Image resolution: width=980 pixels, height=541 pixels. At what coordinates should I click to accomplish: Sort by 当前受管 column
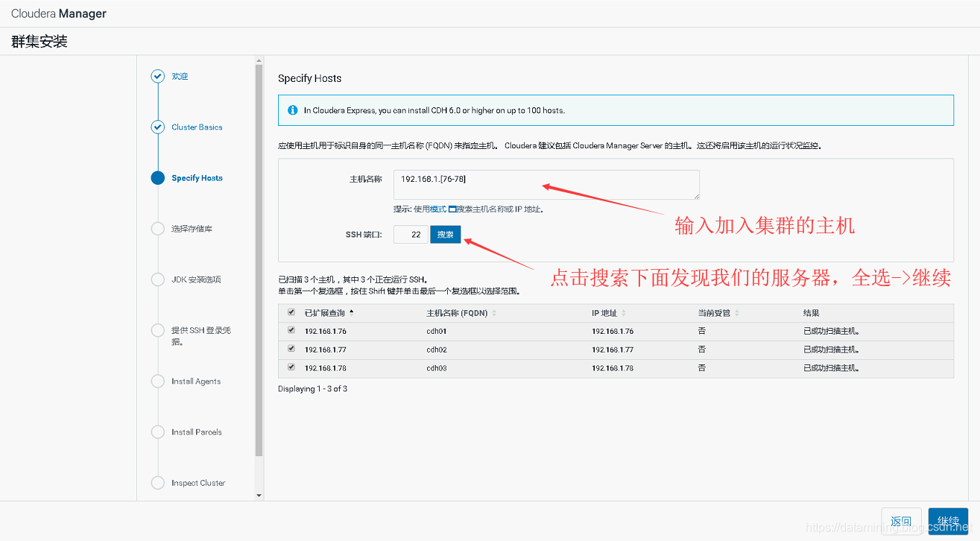coord(718,313)
